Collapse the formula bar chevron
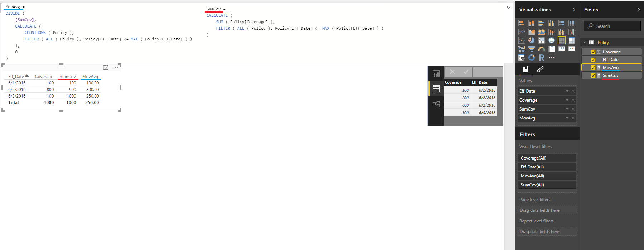644x250 pixels. tap(509, 8)
